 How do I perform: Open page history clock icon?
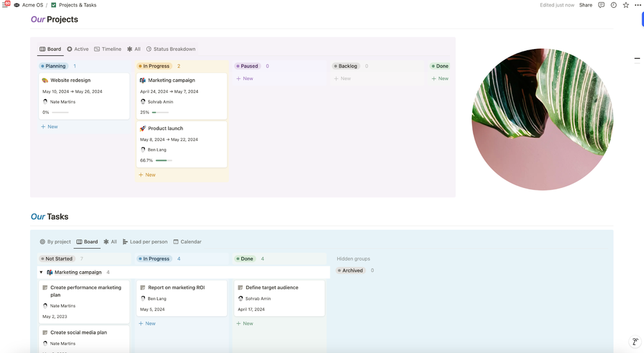tap(614, 5)
